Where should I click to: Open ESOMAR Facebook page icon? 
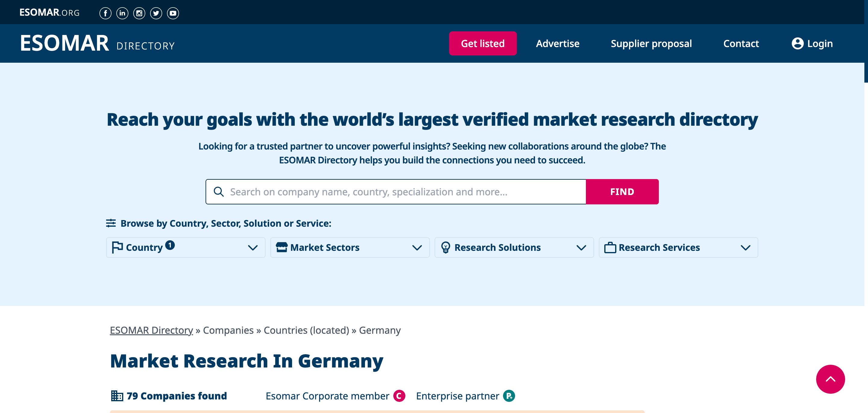[x=105, y=13]
